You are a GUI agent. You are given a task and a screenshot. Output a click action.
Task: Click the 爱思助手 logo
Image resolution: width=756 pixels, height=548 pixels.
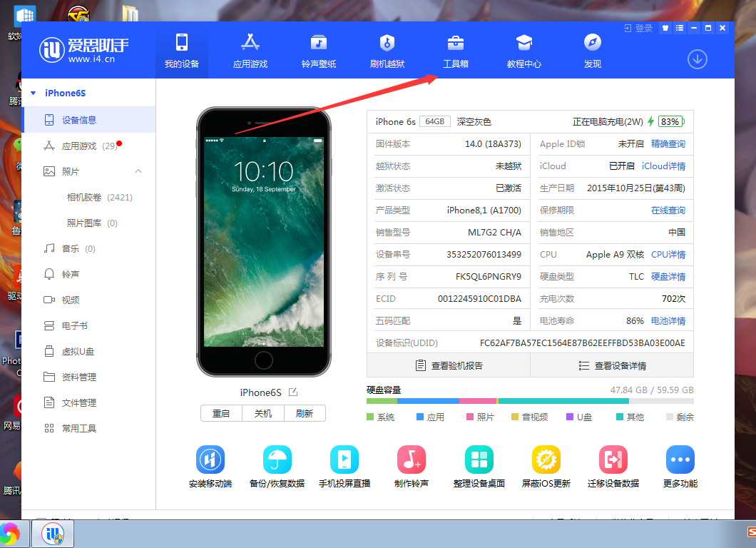click(84, 50)
